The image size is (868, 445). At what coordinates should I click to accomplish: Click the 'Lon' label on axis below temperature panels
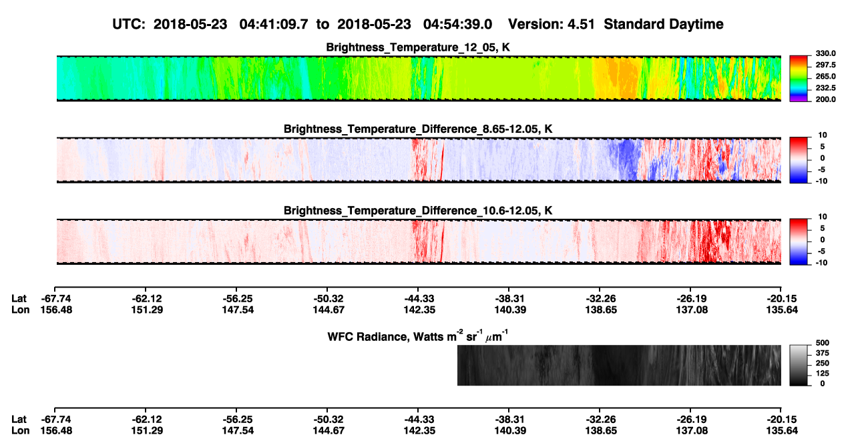tap(20, 310)
